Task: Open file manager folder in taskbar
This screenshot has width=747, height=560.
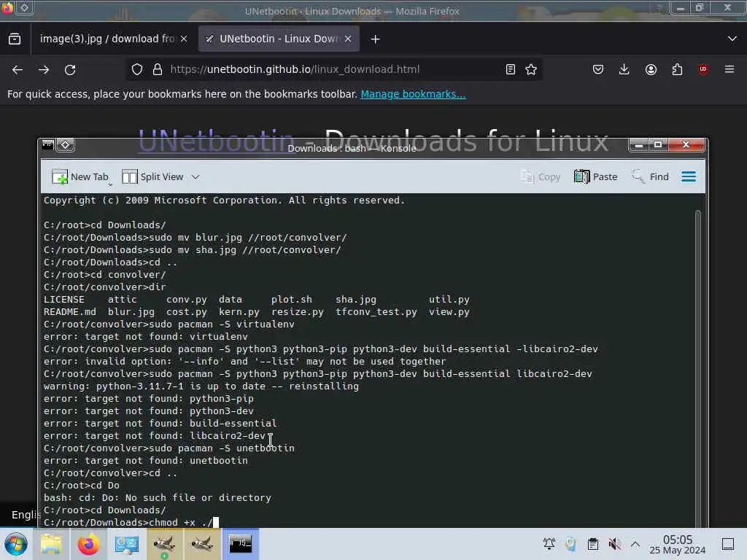Action: tap(51, 544)
